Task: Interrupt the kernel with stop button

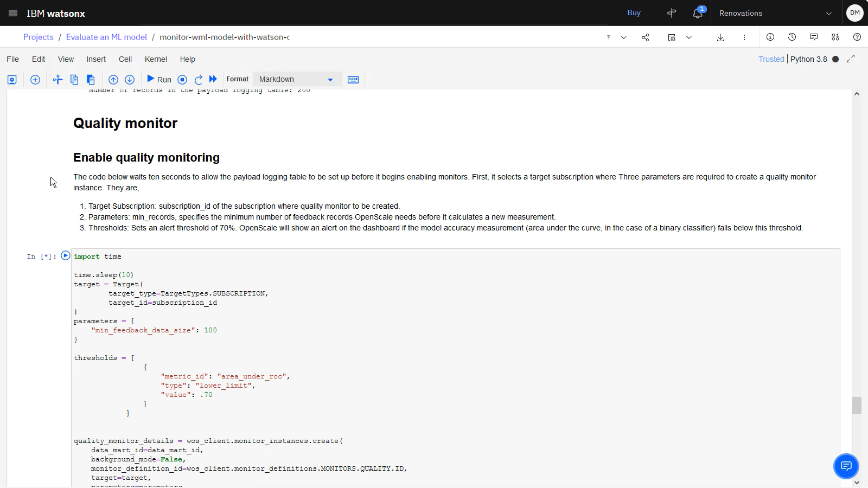Action: (x=182, y=80)
